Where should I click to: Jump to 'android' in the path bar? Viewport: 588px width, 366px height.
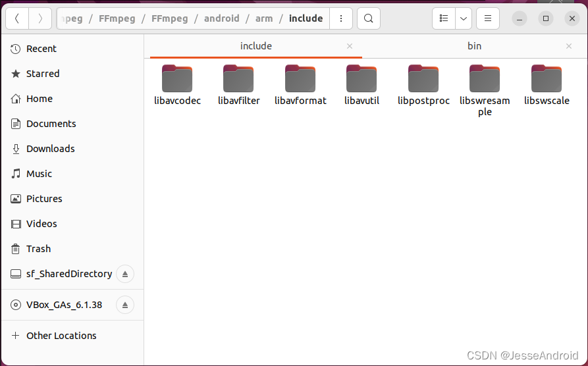pyautogui.click(x=222, y=18)
